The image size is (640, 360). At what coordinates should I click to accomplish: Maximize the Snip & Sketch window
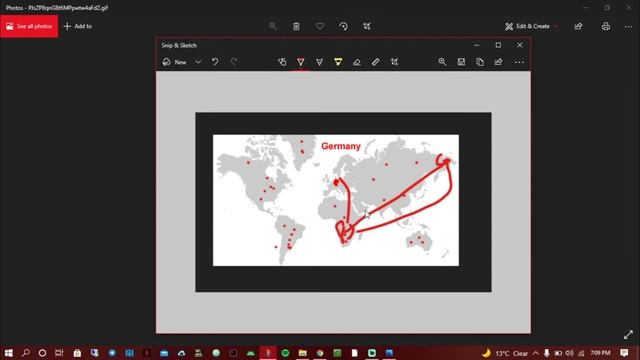[498, 45]
